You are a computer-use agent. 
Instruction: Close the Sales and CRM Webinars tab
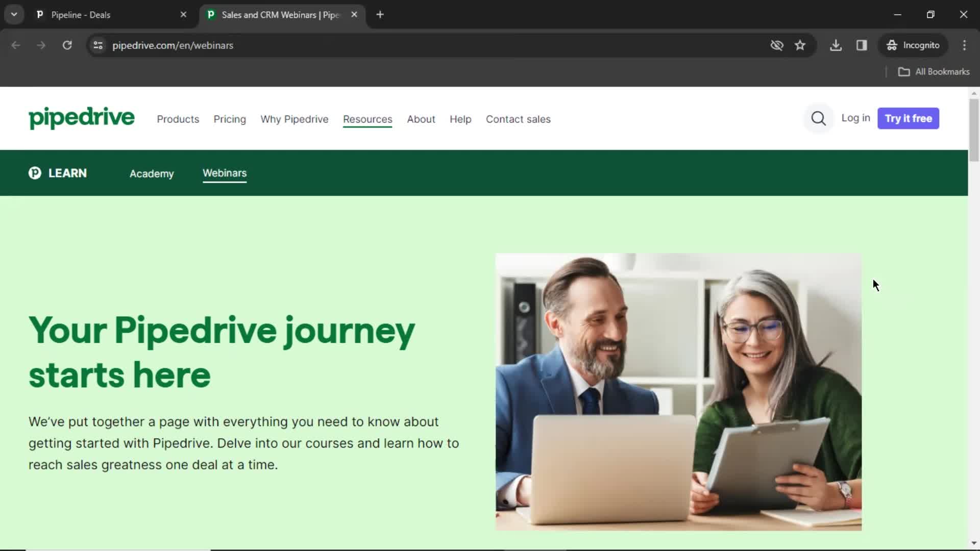[x=354, y=15]
